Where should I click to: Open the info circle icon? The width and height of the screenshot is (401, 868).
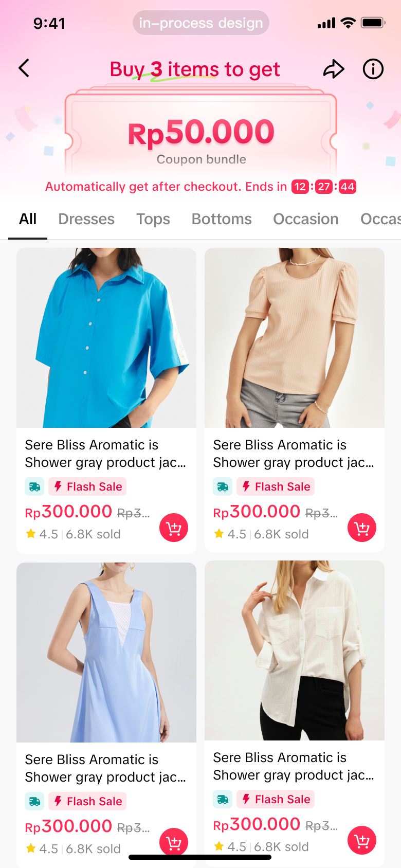click(373, 69)
